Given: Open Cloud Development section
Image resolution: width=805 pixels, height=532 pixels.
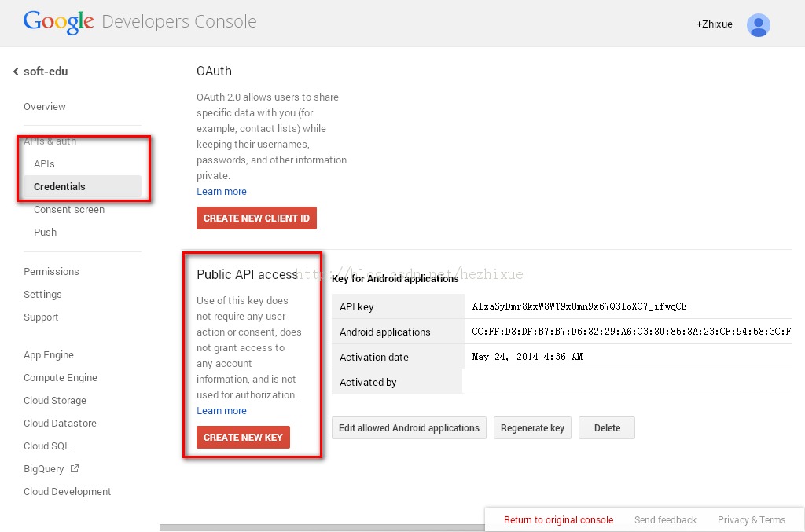Looking at the screenshot, I should pyautogui.click(x=68, y=491).
